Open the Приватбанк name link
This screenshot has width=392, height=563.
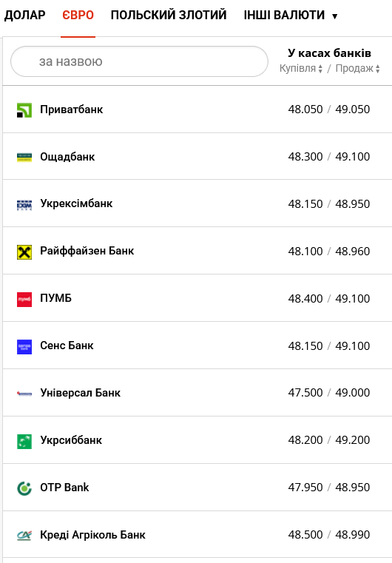[x=72, y=109]
